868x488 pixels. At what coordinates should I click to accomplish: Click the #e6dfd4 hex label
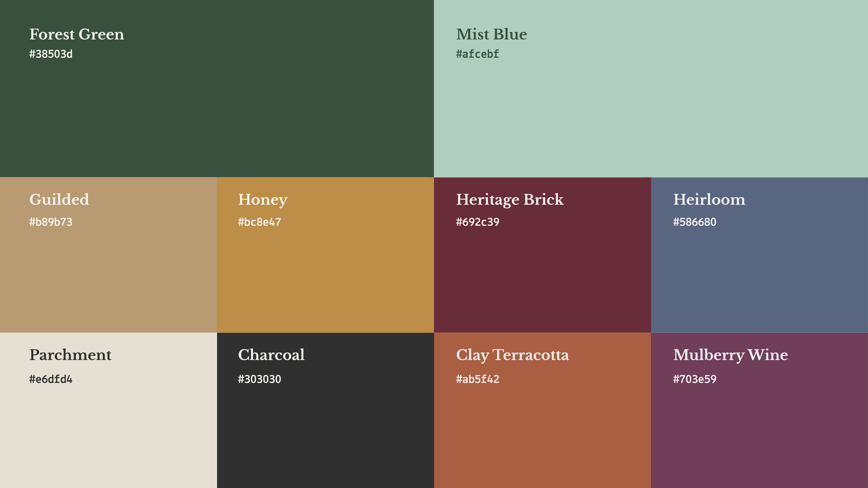(51, 379)
